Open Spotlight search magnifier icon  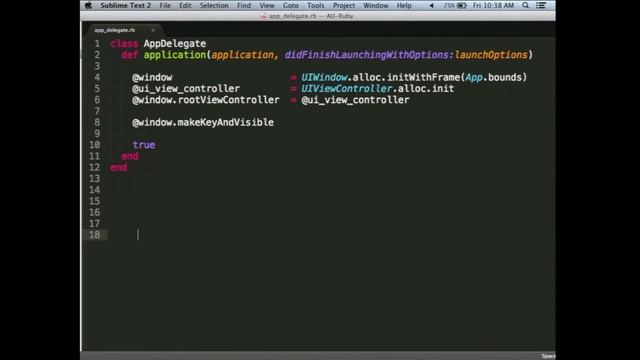coord(525,5)
